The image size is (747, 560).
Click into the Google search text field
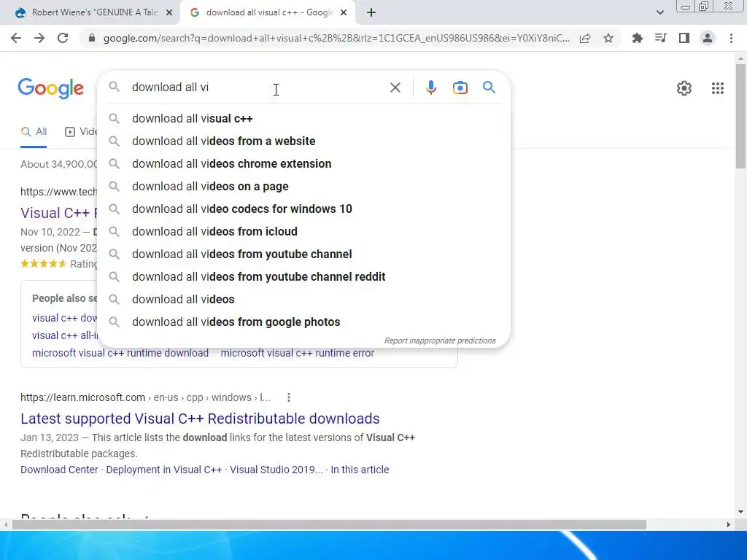point(258,87)
